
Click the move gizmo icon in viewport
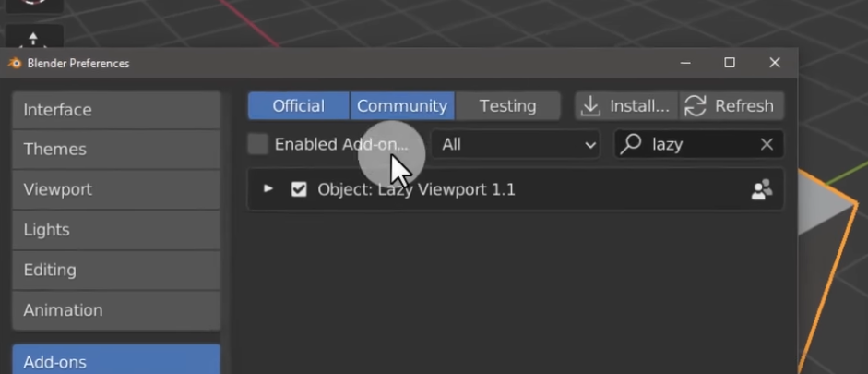tap(33, 39)
